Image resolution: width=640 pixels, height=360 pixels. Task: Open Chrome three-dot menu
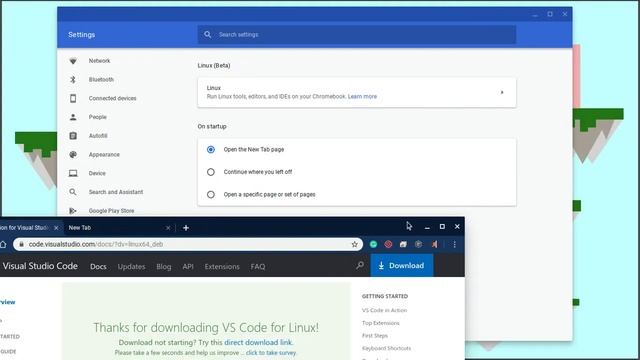(454, 244)
